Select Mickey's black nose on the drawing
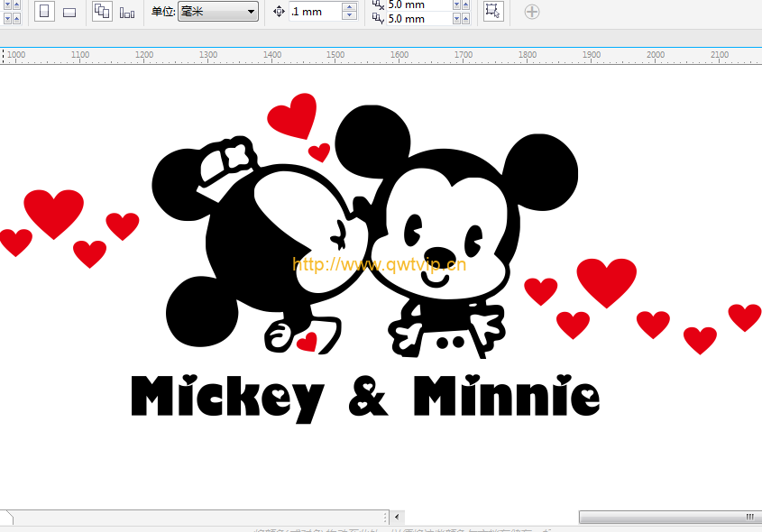 pos(440,258)
